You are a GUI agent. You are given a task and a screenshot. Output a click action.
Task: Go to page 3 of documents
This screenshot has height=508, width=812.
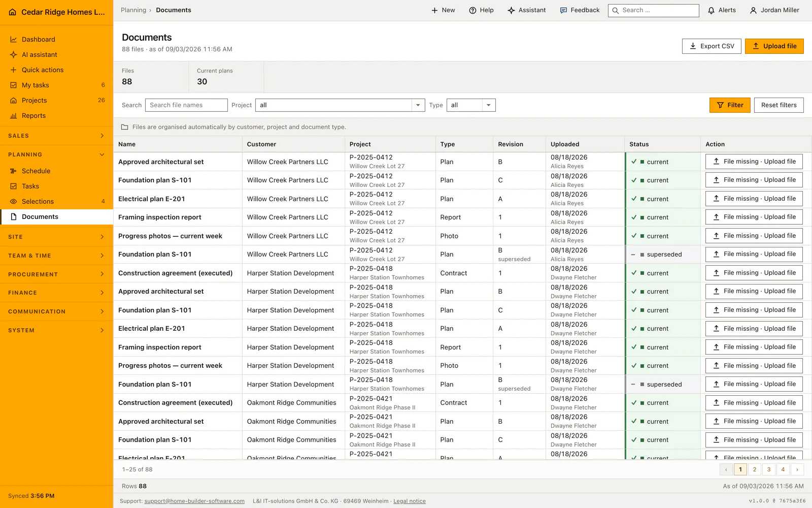pyautogui.click(x=769, y=469)
